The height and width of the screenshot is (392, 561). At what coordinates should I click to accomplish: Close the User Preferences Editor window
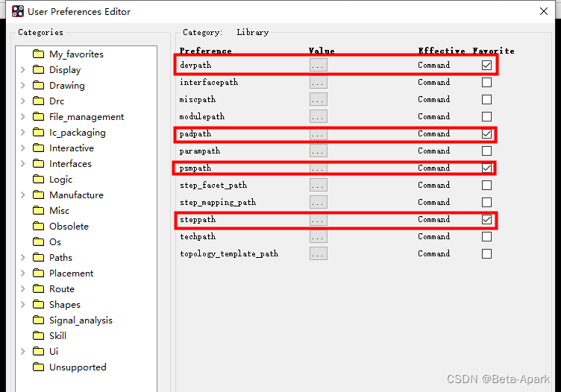point(544,11)
